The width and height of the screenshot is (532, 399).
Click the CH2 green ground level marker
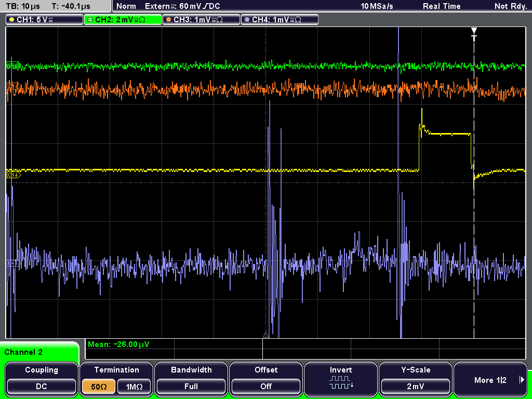coord(13,65)
